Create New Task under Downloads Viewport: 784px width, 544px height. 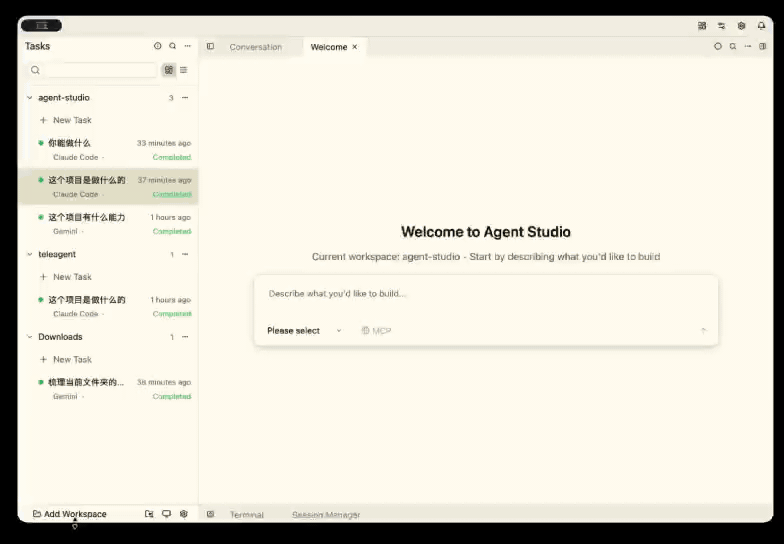point(66,359)
